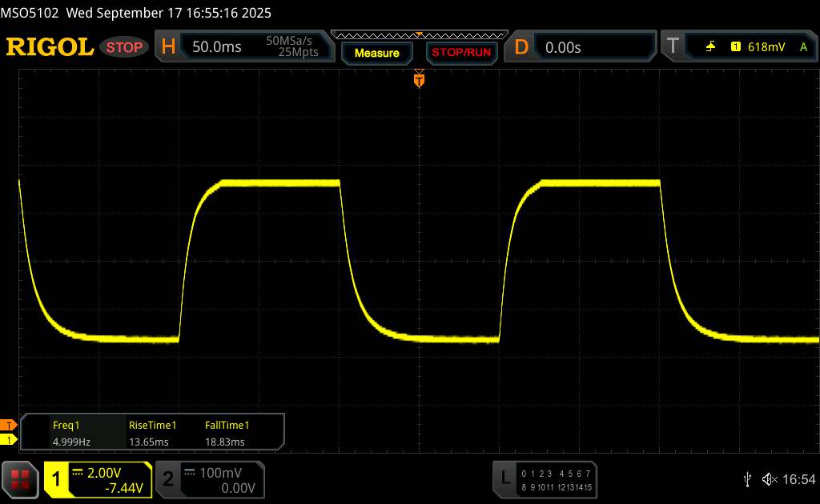The image size is (820, 504).
Task: Click the orange trigger position marker
Action: click(418, 79)
